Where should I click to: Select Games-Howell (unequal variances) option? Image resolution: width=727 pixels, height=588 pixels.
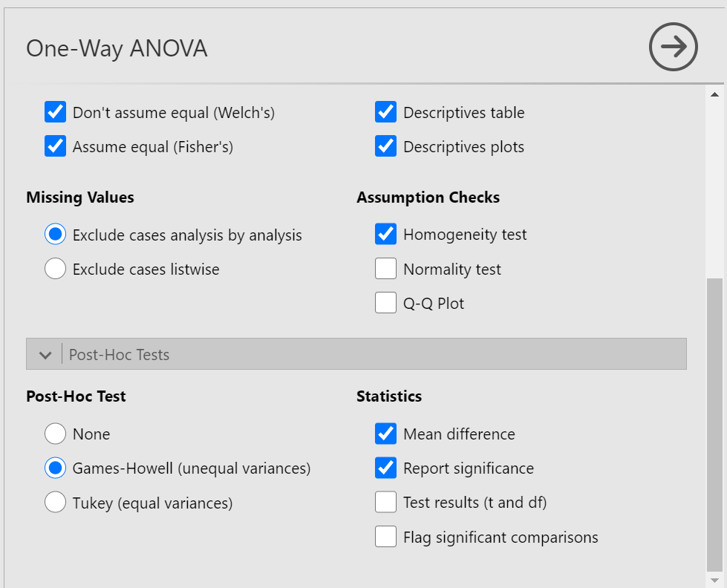(55, 468)
